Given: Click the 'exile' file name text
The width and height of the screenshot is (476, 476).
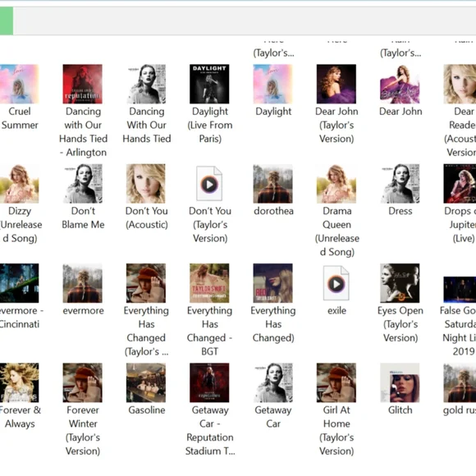Looking at the screenshot, I should point(336,310).
